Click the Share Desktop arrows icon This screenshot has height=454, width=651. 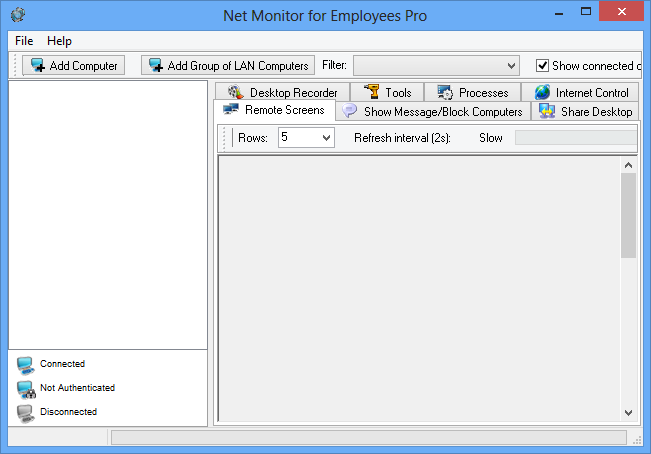point(547,111)
